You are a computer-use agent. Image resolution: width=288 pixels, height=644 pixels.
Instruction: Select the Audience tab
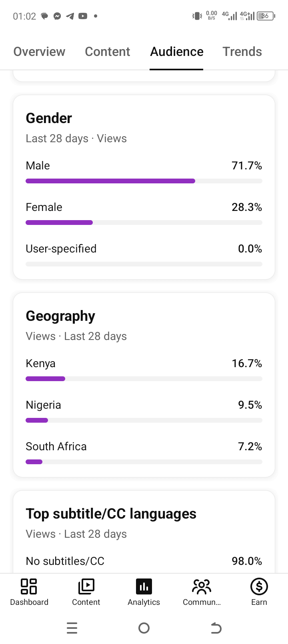point(177,52)
